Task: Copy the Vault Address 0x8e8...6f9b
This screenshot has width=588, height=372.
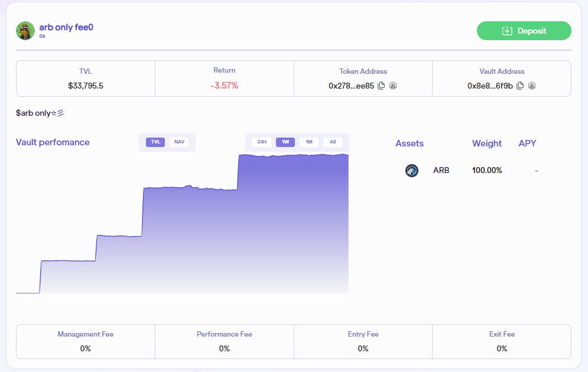Action: 520,86
